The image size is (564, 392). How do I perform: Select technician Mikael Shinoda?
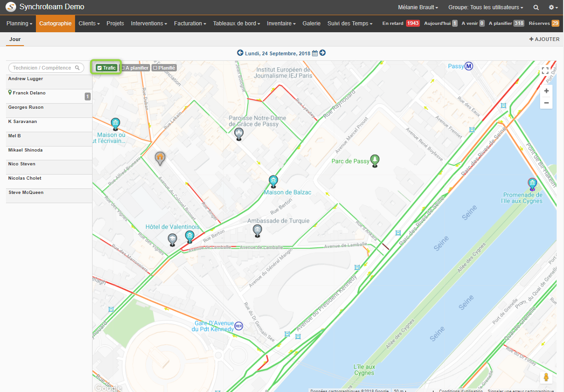click(x=49, y=153)
